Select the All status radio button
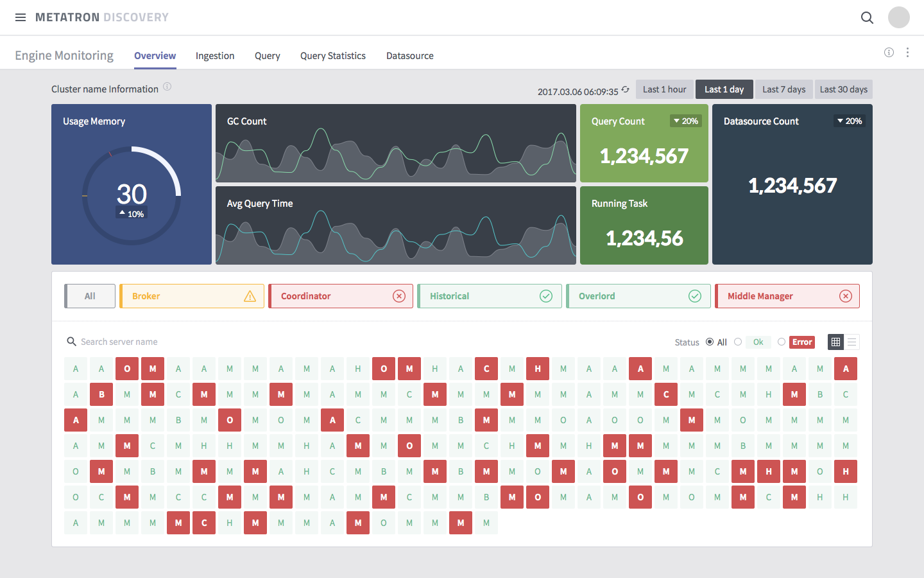 click(710, 342)
